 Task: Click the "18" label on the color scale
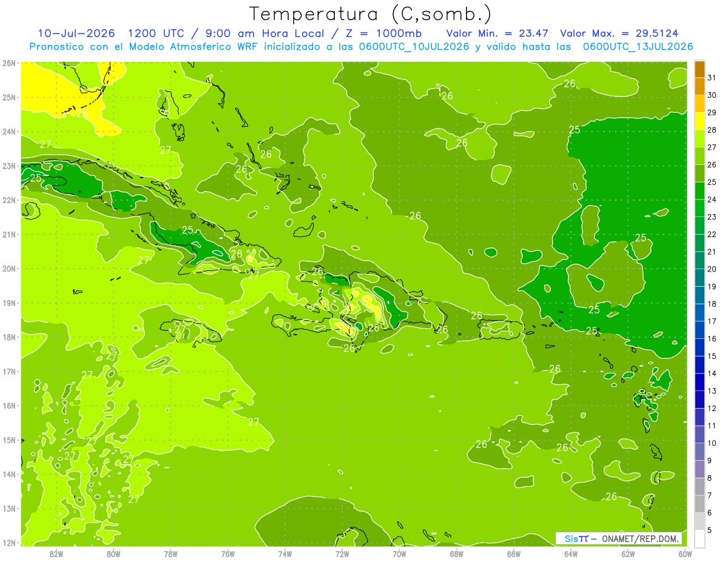click(x=712, y=304)
